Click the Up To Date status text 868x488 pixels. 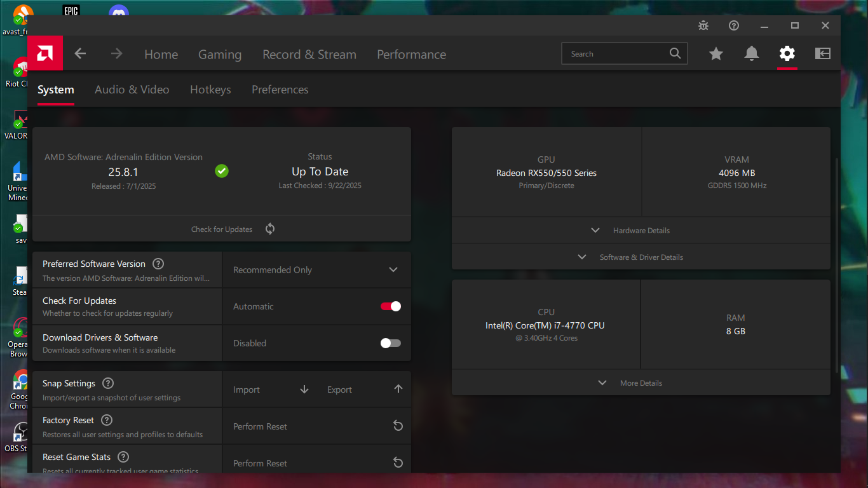pos(320,172)
